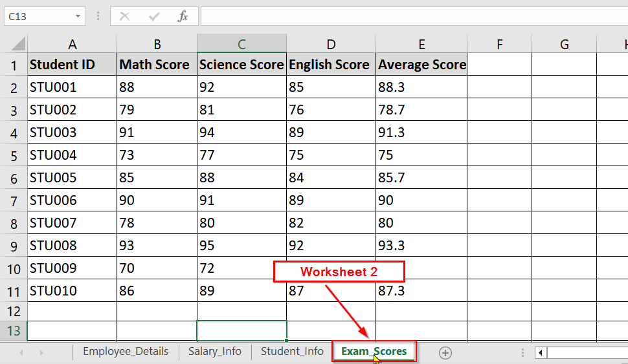The height and width of the screenshot is (364, 628).
Task: Click the horizontal scrollbar left arrow
Action: [x=541, y=353]
